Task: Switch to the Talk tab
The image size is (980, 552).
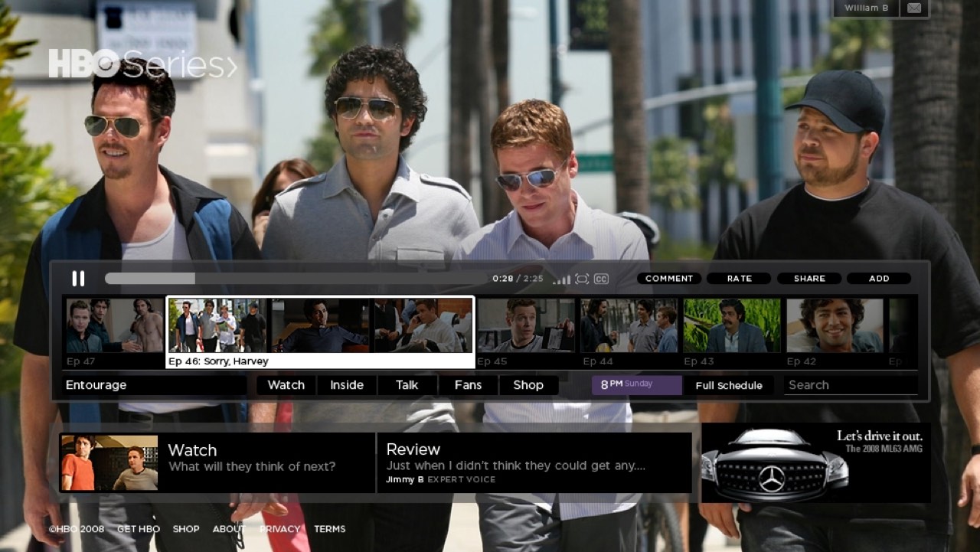Action: [x=407, y=385]
